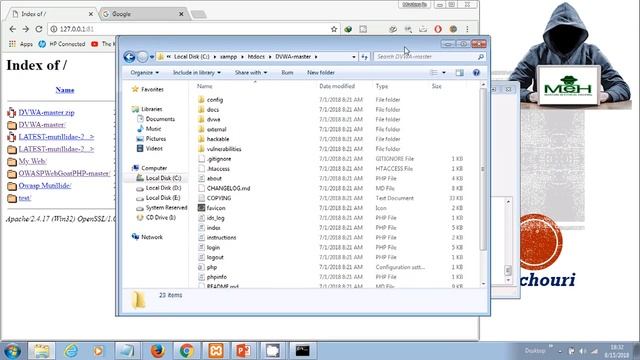This screenshot has height=360, width=640.
Task: Open Chrome's three-dot menu
Action: 467,29
